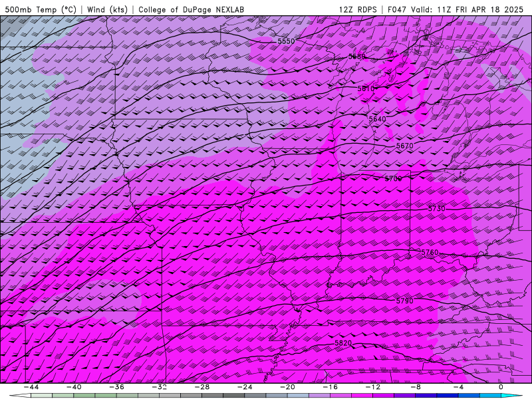This screenshot has width=532, height=399.
Task: Click the 5610 height contour label
Action: tap(366, 88)
